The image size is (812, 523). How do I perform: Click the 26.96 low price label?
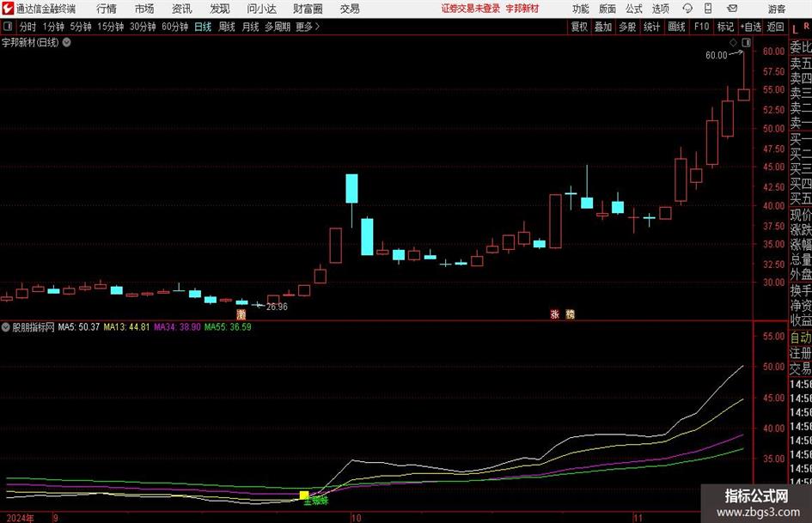point(277,307)
